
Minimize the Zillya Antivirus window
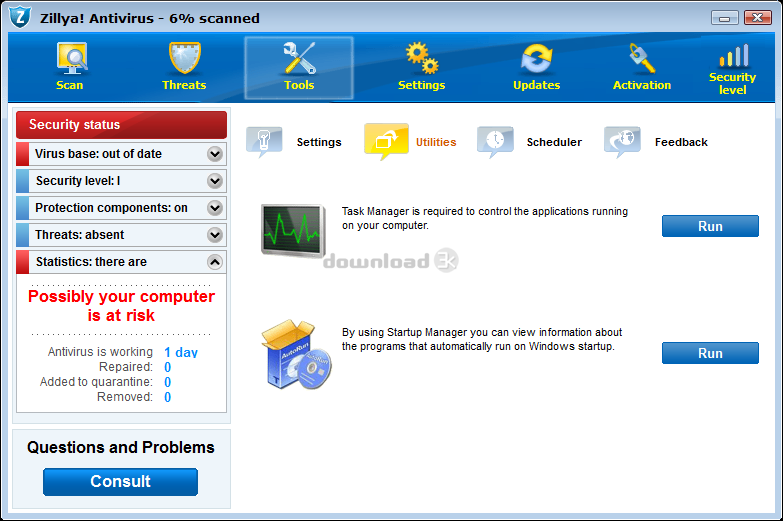725,18
